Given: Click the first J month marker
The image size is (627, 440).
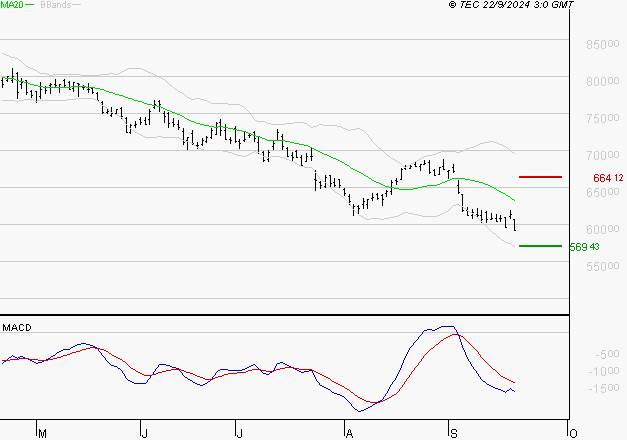Looking at the screenshot, I should pyautogui.click(x=145, y=434).
